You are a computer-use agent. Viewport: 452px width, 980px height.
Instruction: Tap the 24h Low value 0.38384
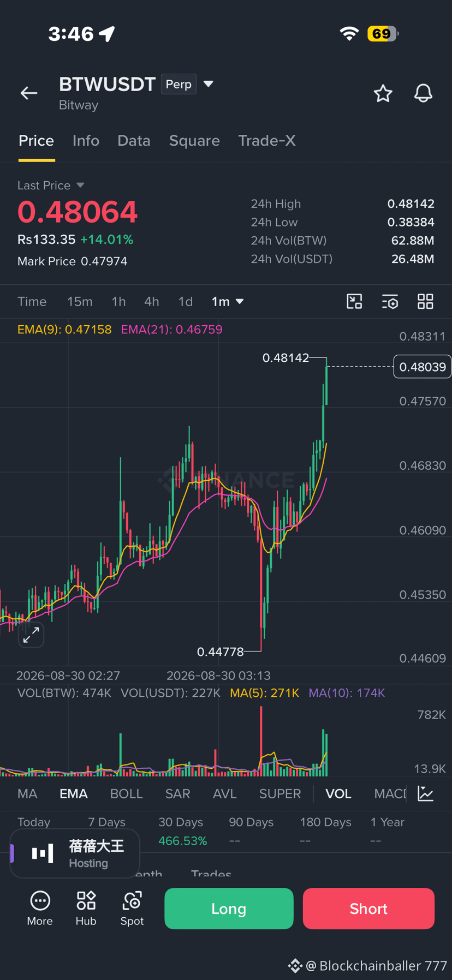point(411,222)
